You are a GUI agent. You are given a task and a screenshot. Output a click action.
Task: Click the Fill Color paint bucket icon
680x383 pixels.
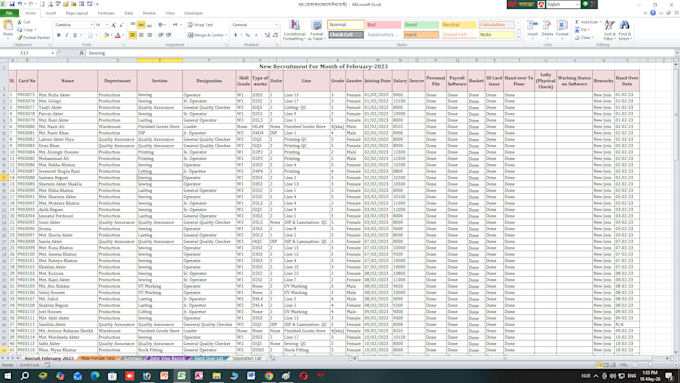click(x=106, y=35)
